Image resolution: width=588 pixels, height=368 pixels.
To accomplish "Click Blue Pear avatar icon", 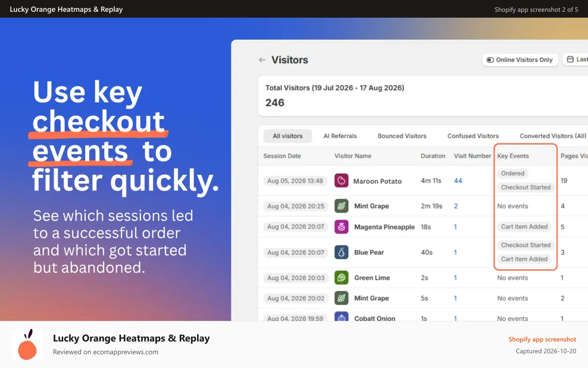I will point(342,252).
